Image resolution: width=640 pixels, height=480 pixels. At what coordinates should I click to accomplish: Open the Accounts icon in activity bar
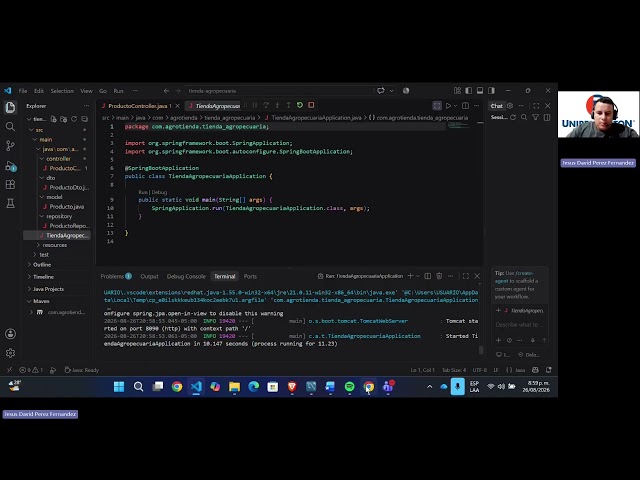[10, 334]
